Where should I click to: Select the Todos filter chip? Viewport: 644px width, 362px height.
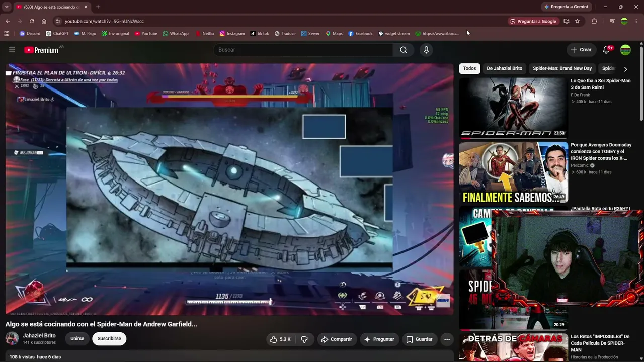[469, 68]
